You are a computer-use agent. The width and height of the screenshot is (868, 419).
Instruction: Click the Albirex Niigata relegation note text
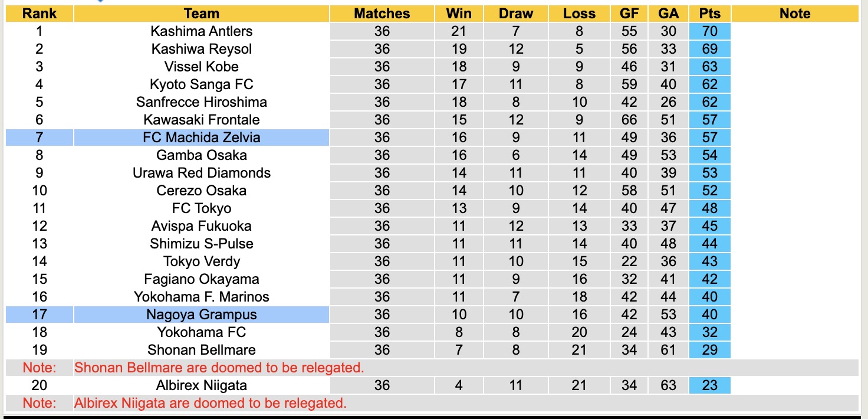[210, 403]
